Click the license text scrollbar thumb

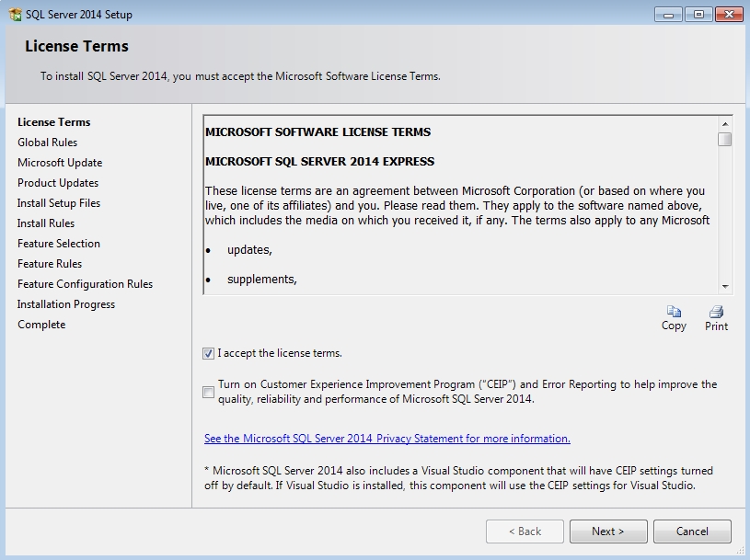(x=725, y=140)
